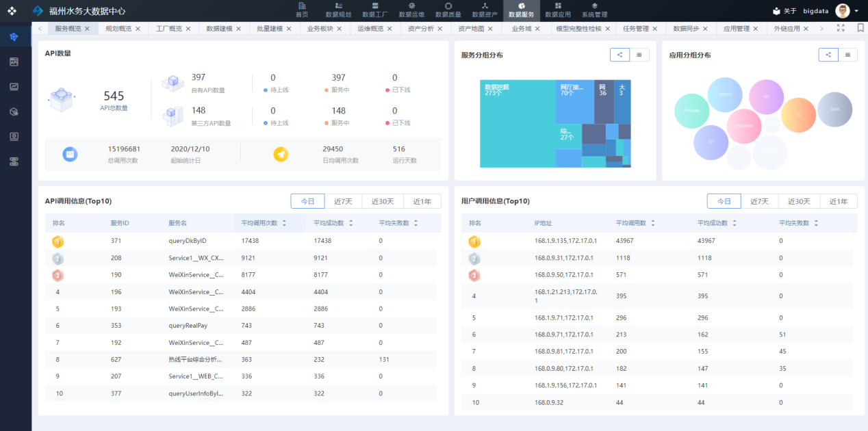Close the 规划概览 tab
The height and width of the screenshot is (431, 868).
[138, 29]
